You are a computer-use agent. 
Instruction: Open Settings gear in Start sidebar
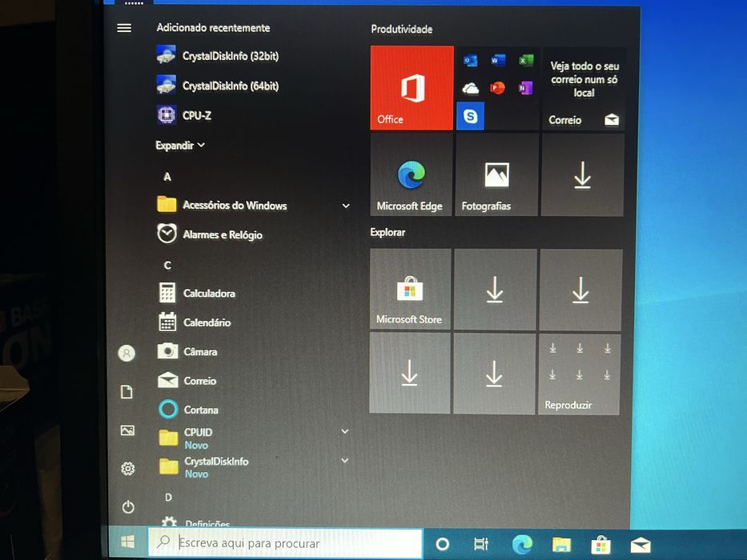coord(127,469)
